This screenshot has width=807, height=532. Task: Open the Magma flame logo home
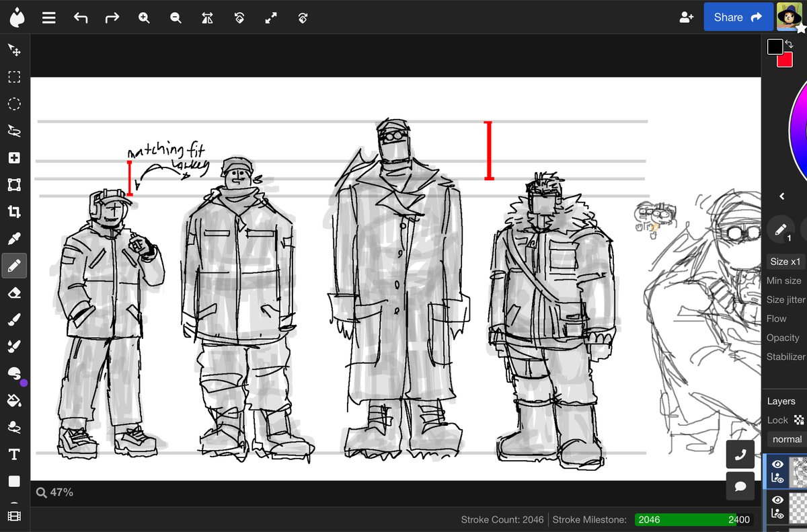tap(16, 17)
